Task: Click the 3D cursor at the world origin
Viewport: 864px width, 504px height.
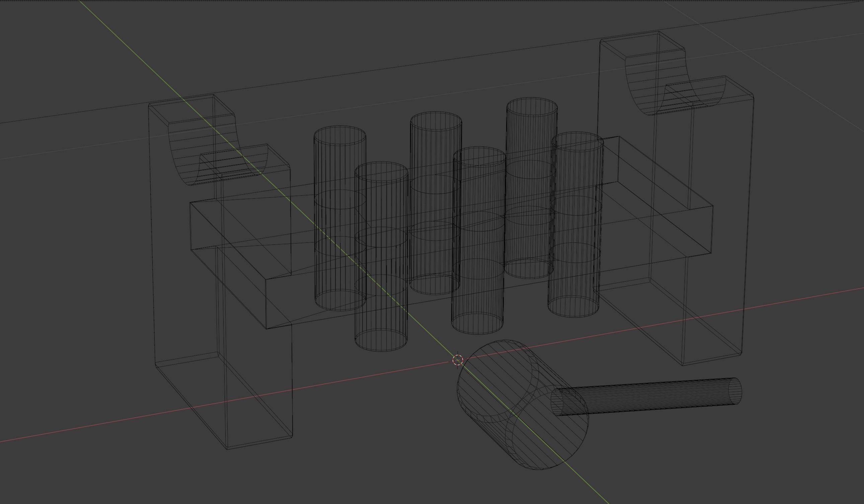Action: [458, 360]
